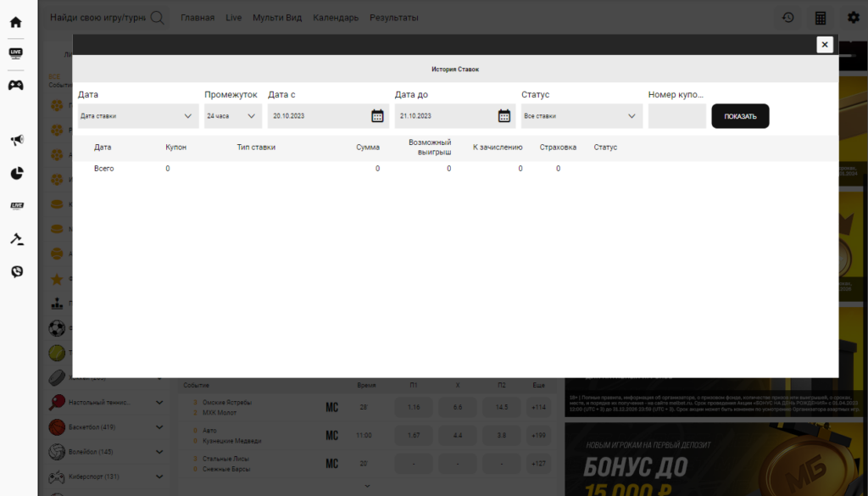Go to the Главная menu item
The width and height of the screenshot is (868, 496).
click(198, 18)
